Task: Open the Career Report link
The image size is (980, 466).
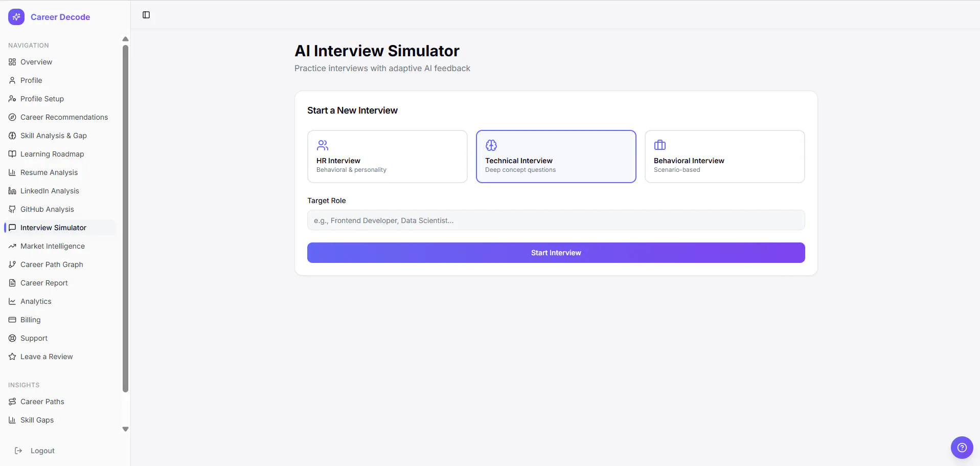Action: (60, 283)
